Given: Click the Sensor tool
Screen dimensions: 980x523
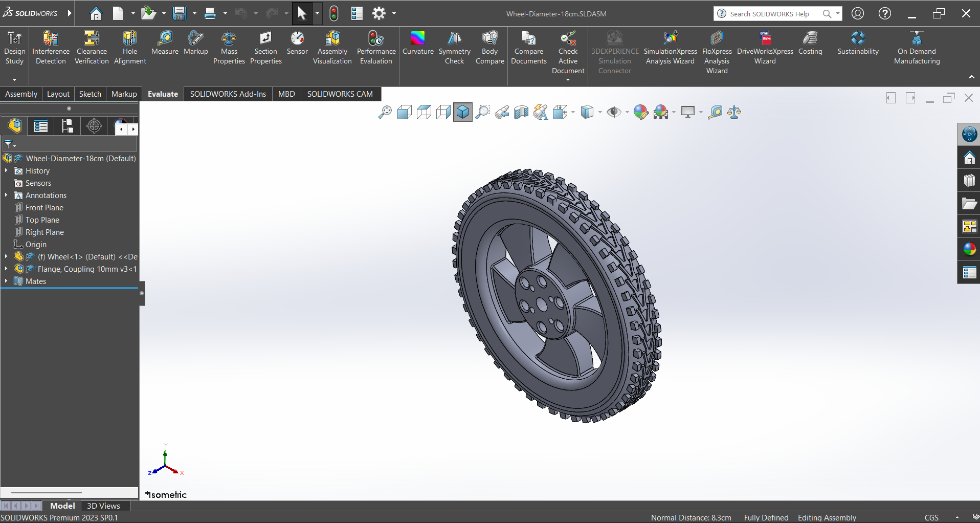Looking at the screenshot, I should (x=297, y=43).
